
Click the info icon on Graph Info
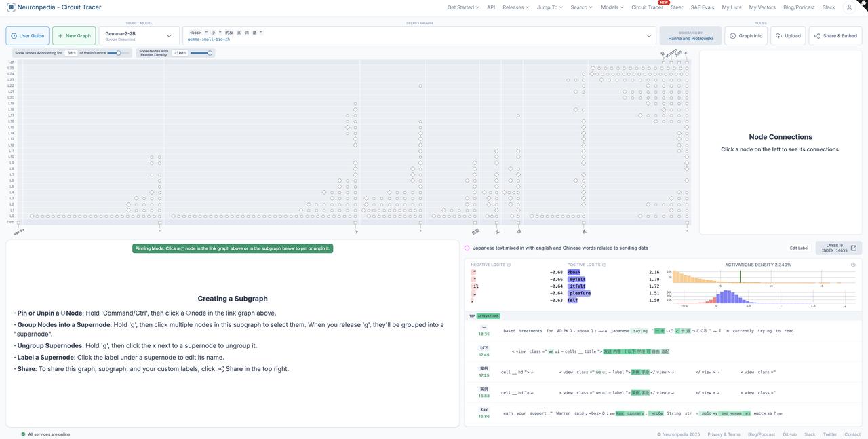pos(733,36)
